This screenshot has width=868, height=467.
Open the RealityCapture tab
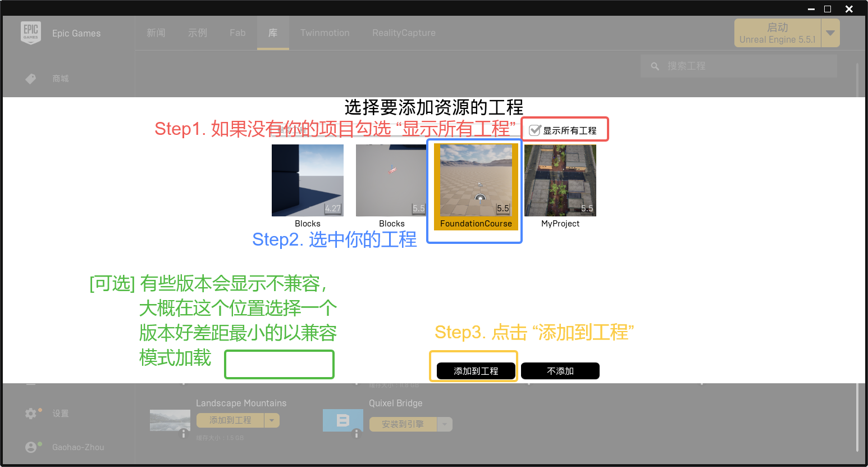click(x=404, y=33)
